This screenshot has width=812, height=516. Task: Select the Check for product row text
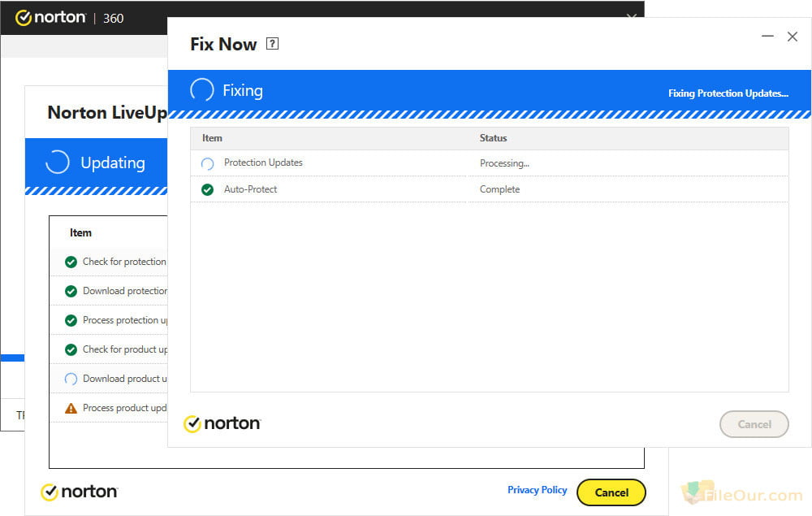(x=125, y=349)
